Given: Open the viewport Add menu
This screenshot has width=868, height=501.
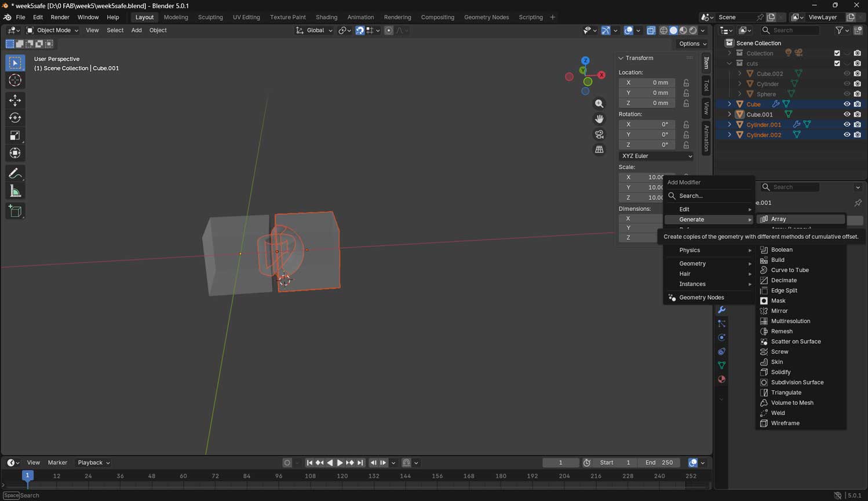Looking at the screenshot, I should tap(136, 30).
